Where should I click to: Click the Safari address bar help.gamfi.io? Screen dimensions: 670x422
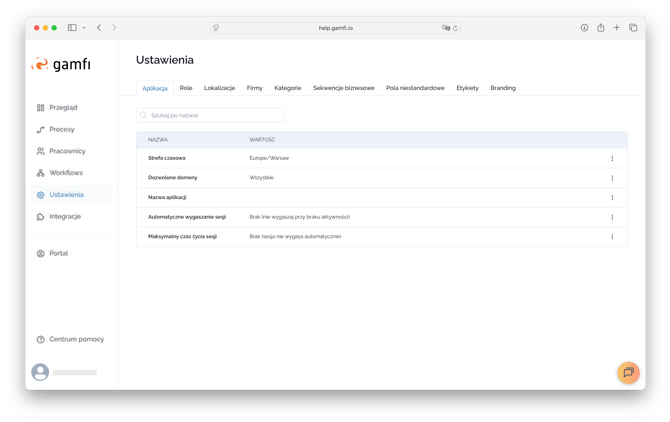(x=335, y=28)
